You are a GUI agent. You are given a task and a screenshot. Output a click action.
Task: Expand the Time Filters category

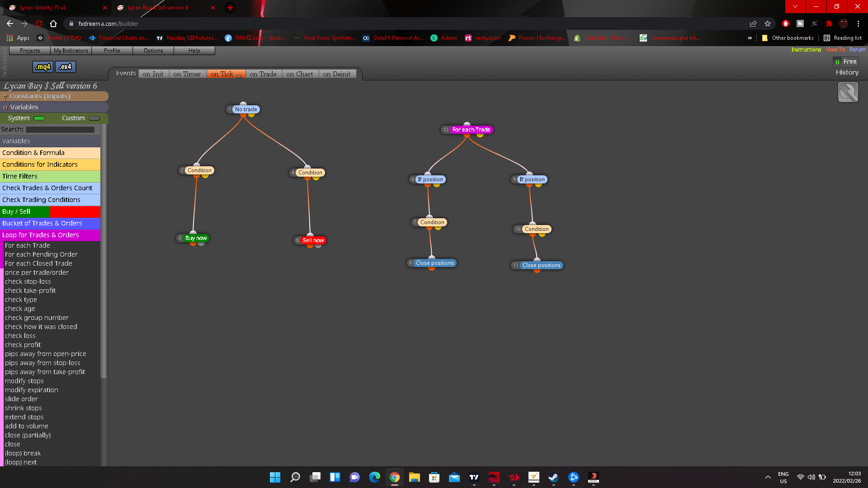pyautogui.click(x=50, y=176)
